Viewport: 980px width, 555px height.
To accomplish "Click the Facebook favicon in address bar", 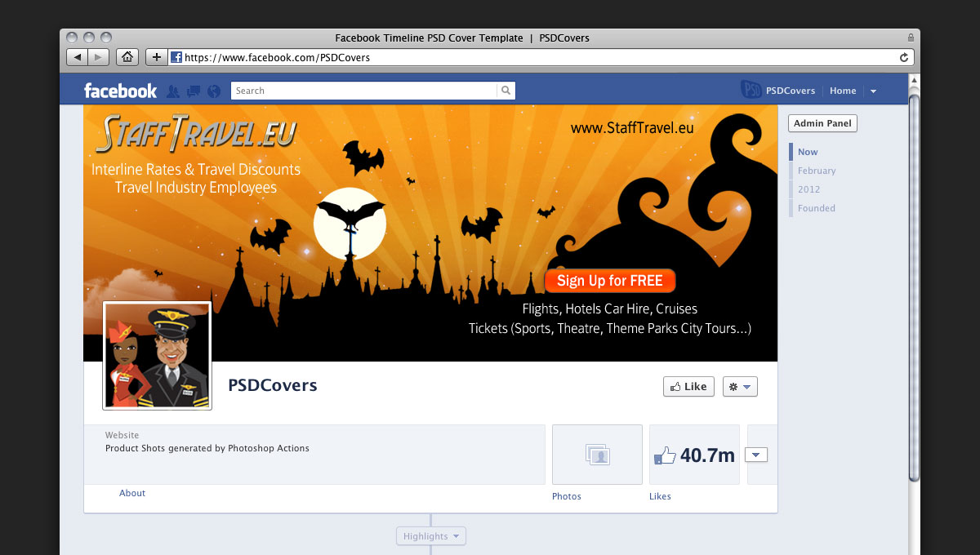I will click(x=176, y=57).
